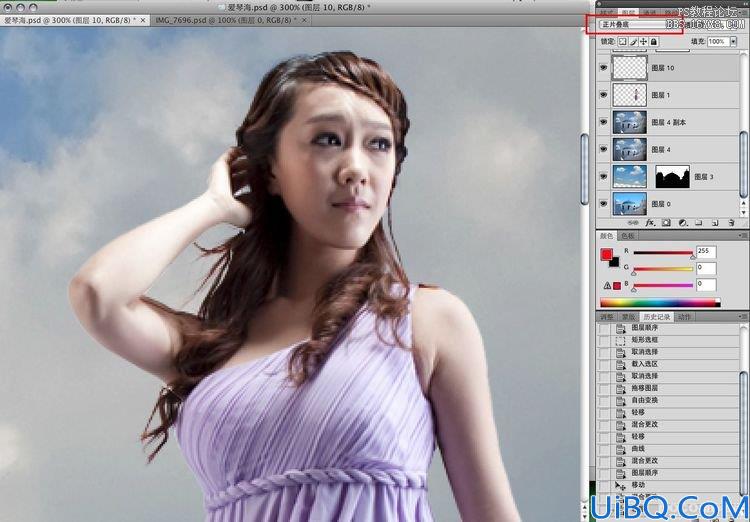750x522 pixels.
Task: Click the thumbnail of 图层 4 副本
Action: [629, 122]
